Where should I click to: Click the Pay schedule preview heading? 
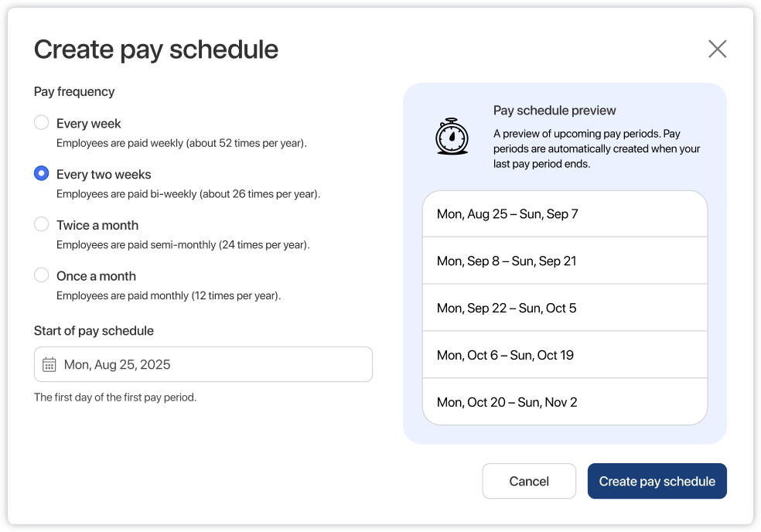click(x=555, y=111)
